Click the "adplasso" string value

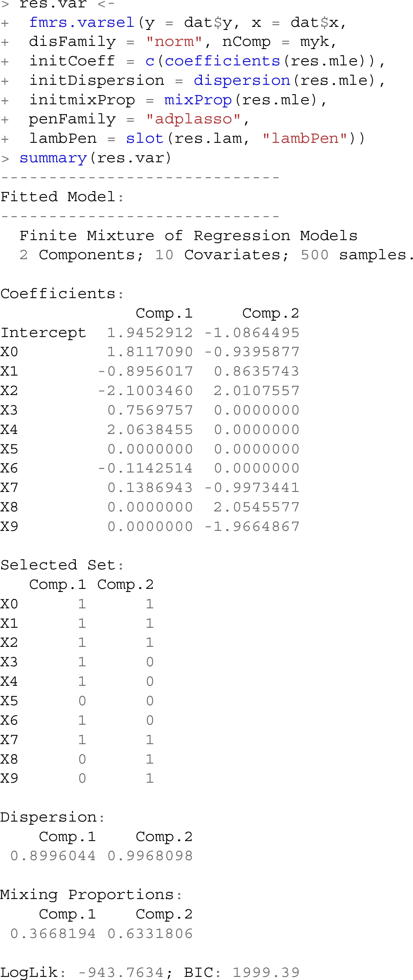point(193,119)
